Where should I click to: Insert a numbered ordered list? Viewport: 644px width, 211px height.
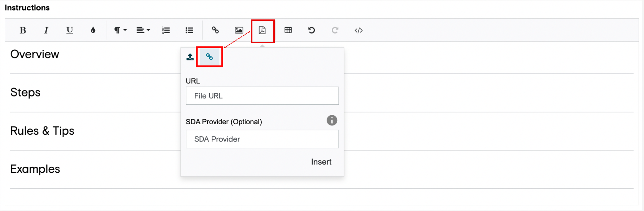(166, 30)
